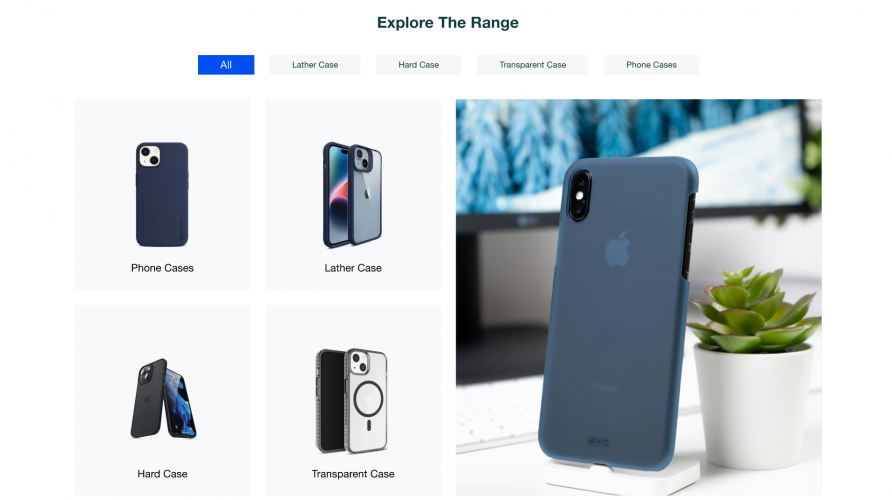Screen dimensions: 892x500
Task: Open the Transparent Case product label
Action: click(353, 474)
